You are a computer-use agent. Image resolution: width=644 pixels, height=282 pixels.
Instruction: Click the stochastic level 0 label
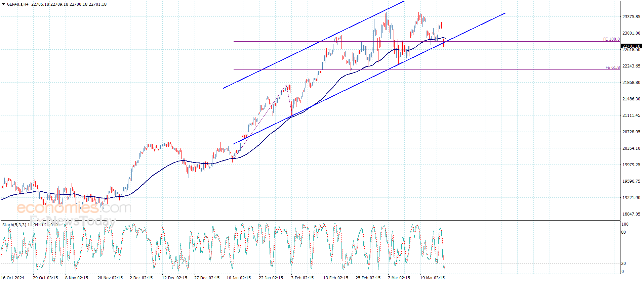pyautogui.click(x=622, y=272)
